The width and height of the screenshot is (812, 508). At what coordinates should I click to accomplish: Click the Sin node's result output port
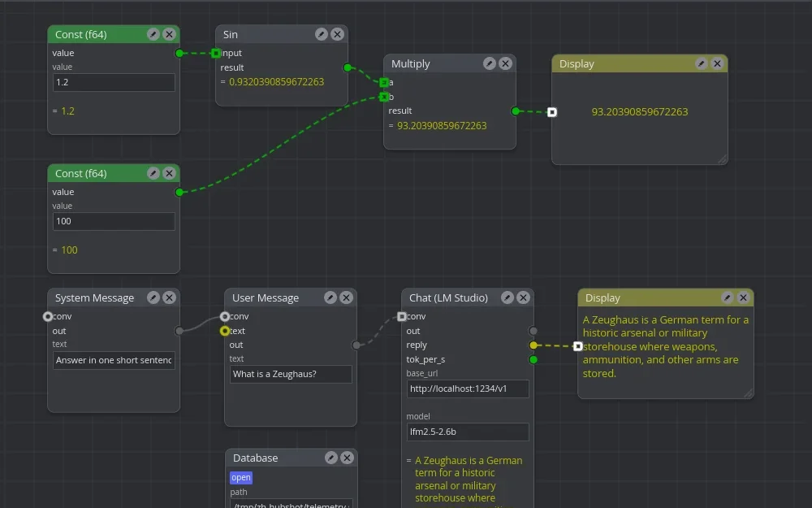348,67
